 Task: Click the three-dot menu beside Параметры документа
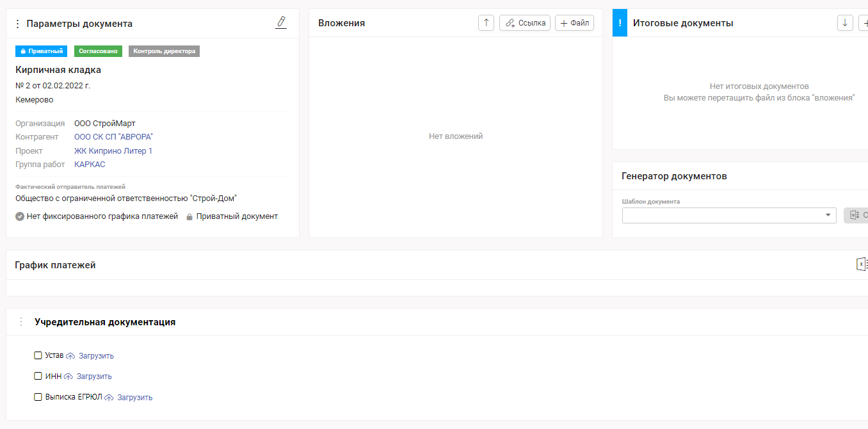tap(17, 24)
